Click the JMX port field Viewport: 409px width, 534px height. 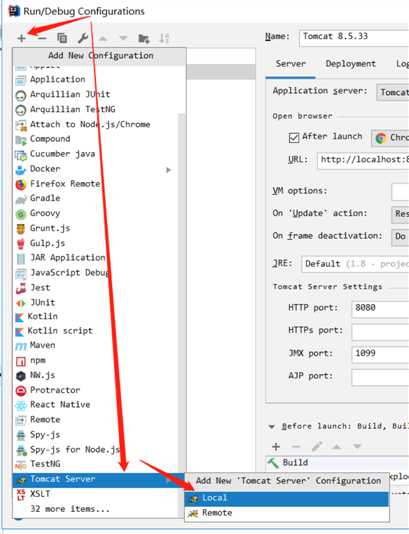(x=380, y=354)
